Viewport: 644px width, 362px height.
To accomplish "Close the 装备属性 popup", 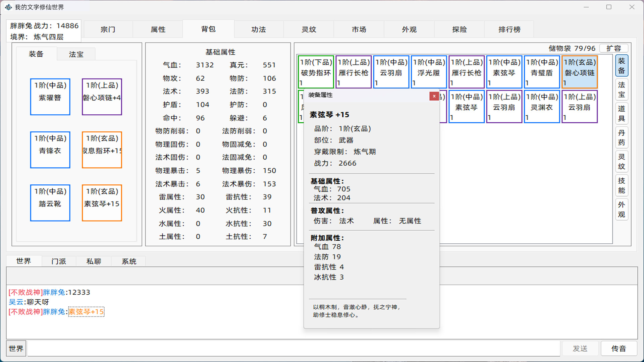I will tap(434, 96).
